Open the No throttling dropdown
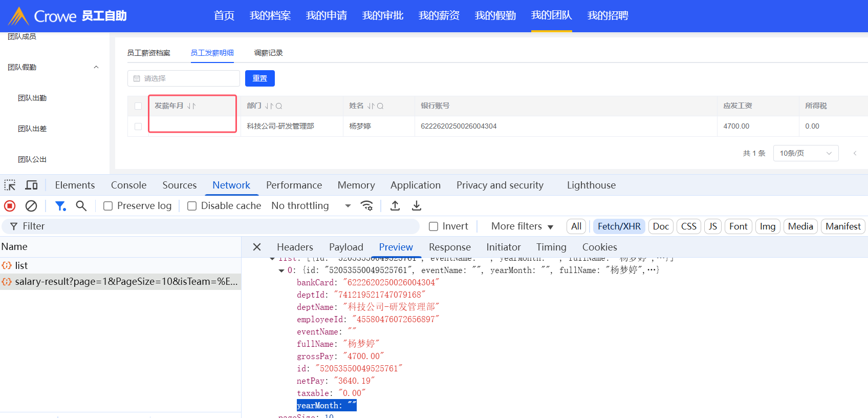 (311, 206)
